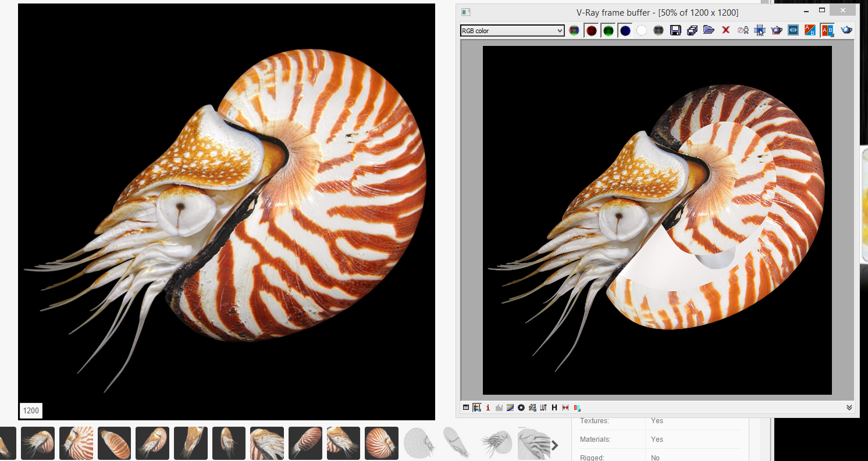Show pixel information tool
The image size is (868, 461).
point(488,408)
